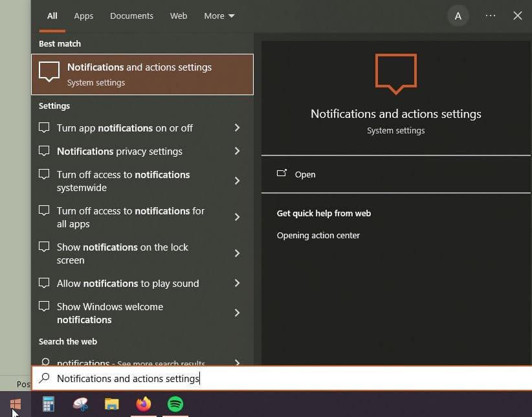
Task: Switch to the Web tab
Action: click(179, 16)
